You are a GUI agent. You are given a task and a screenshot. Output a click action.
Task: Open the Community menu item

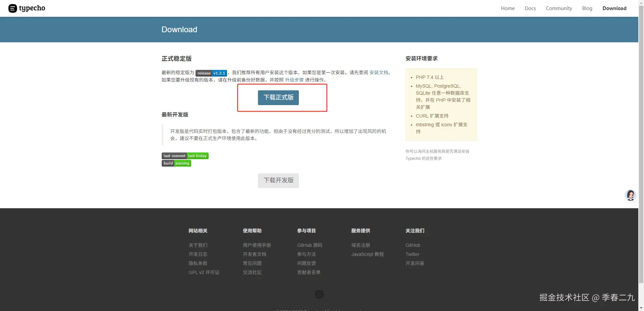tap(559, 8)
